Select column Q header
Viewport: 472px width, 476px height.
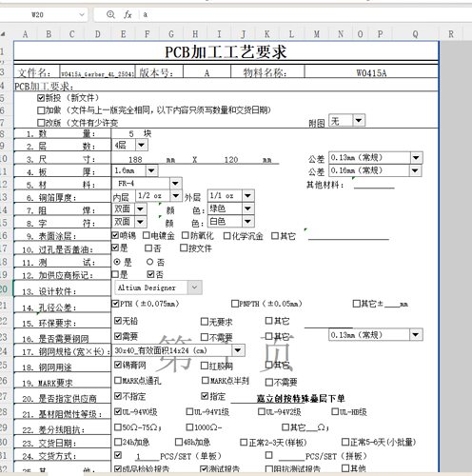(416, 34)
